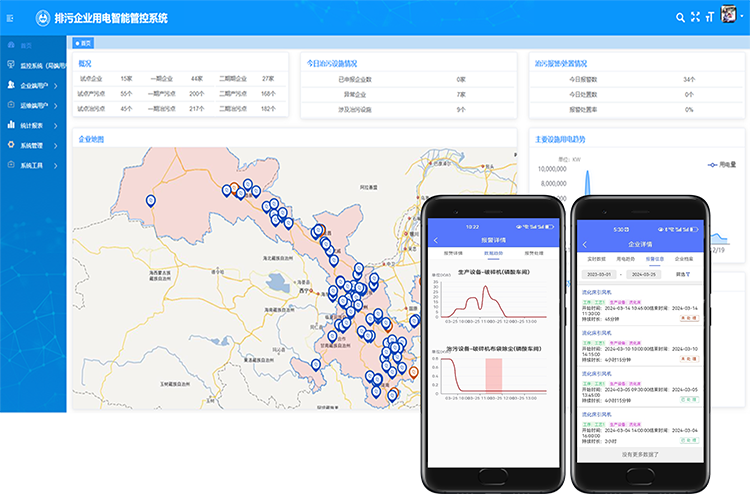
Task: Select 首页 in the left sidebar
Action: [x=26, y=46]
